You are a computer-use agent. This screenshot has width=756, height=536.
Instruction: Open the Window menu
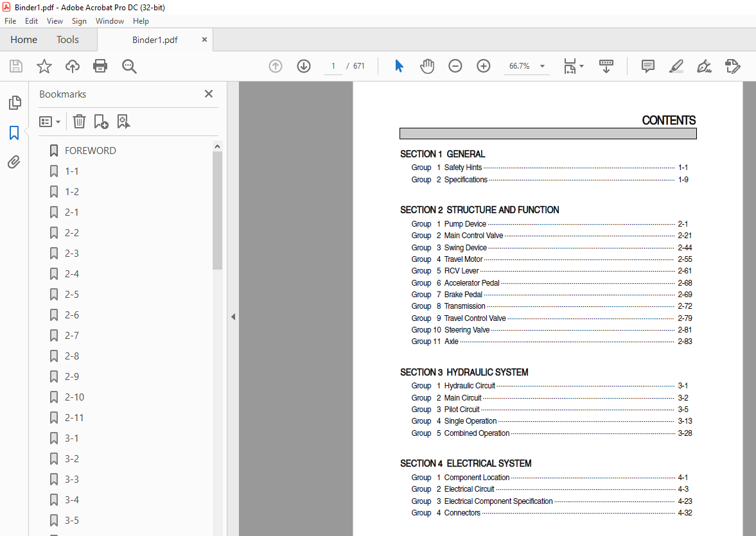(109, 21)
